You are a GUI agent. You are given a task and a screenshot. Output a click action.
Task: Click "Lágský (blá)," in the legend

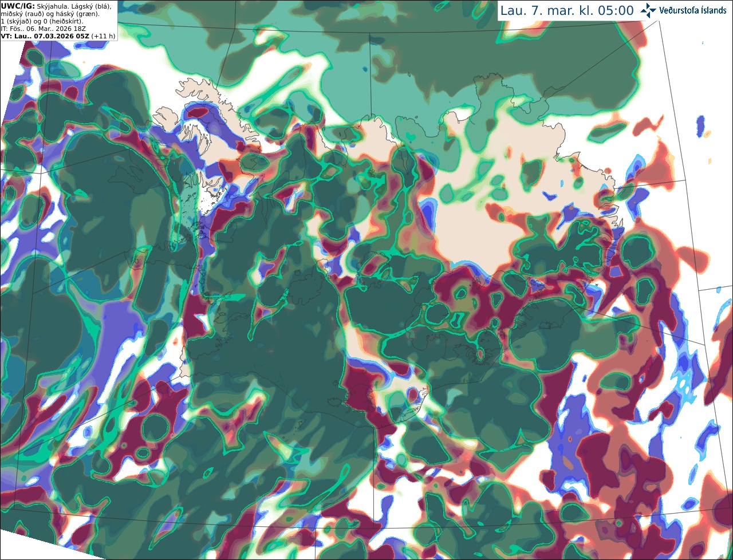(92, 6)
